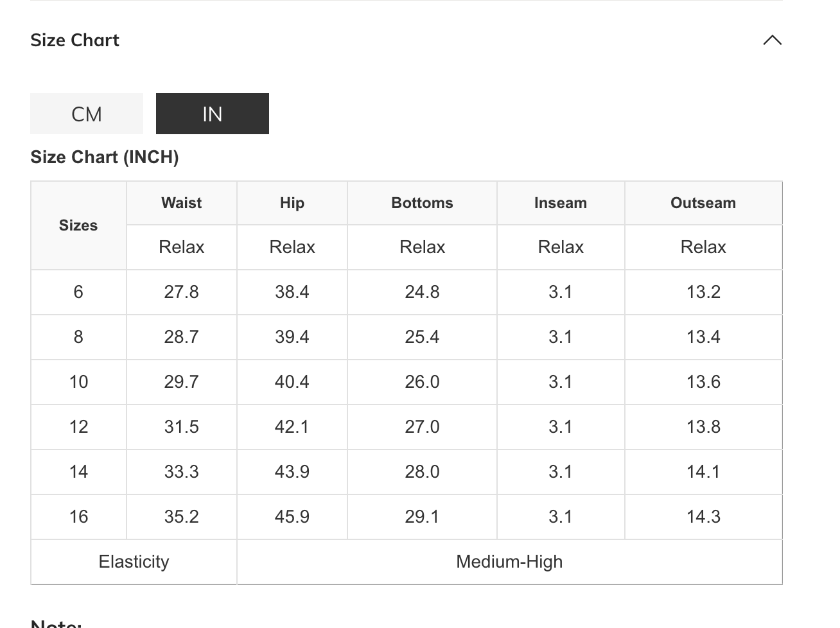Click the Medium-High elasticity value

point(509,562)
